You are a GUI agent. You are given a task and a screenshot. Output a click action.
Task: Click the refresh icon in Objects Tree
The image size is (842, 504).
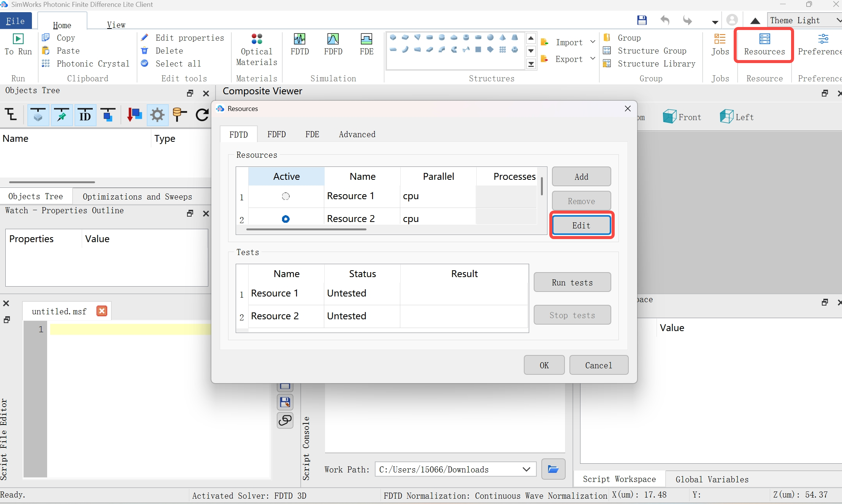click(202, 114)
